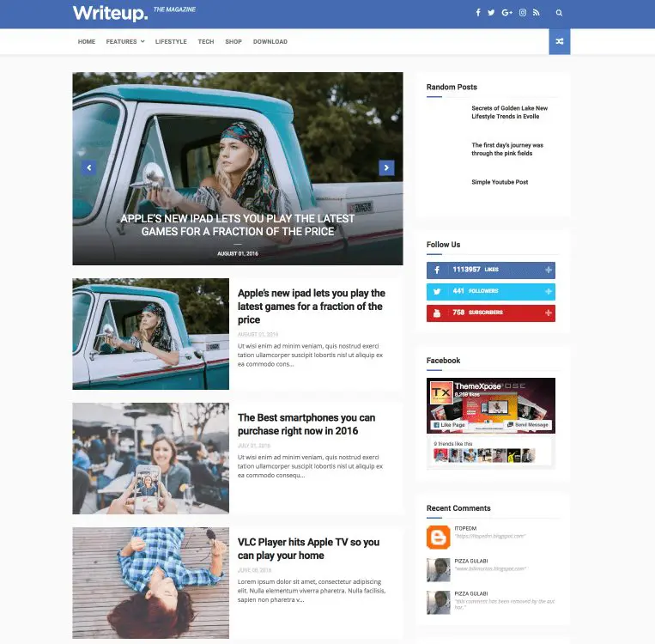Open the slider headline about Apple's new iPad
655x644 pixels.
pos(238,225)
